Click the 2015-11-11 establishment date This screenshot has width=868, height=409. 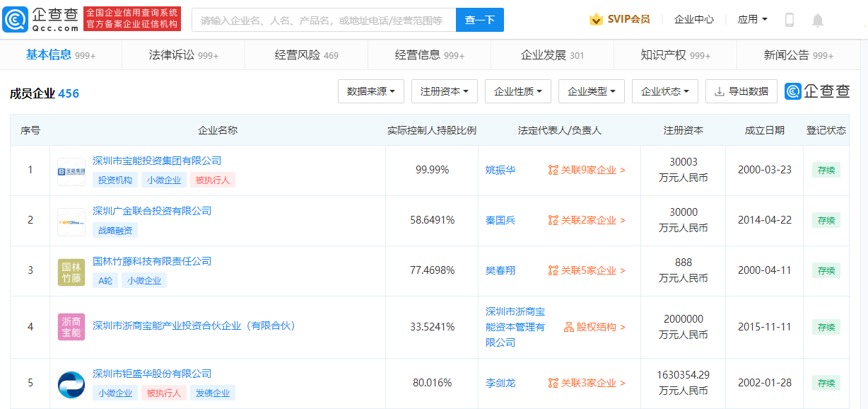(x=765, y=328)
